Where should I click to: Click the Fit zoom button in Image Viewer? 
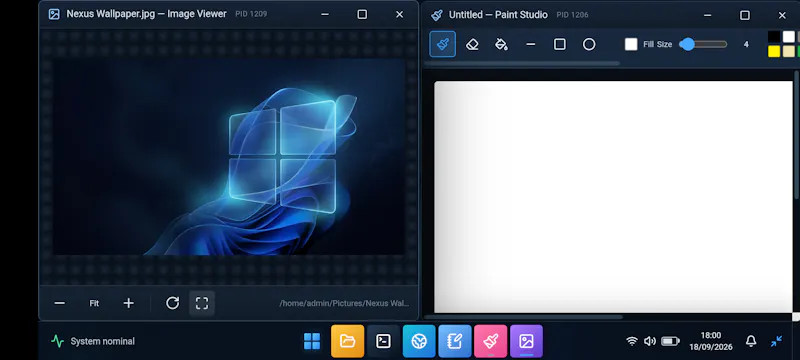94,303
